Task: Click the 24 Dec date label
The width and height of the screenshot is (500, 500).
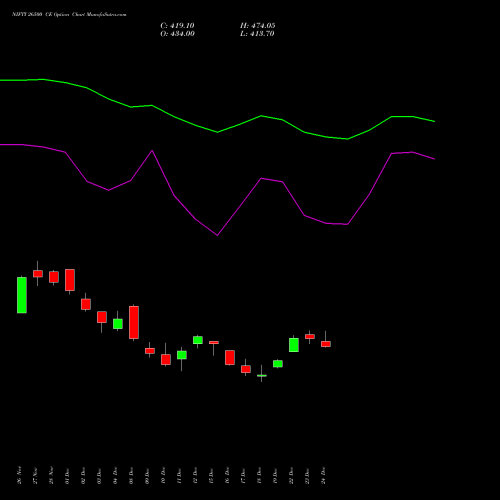Action: click(323, 475)
